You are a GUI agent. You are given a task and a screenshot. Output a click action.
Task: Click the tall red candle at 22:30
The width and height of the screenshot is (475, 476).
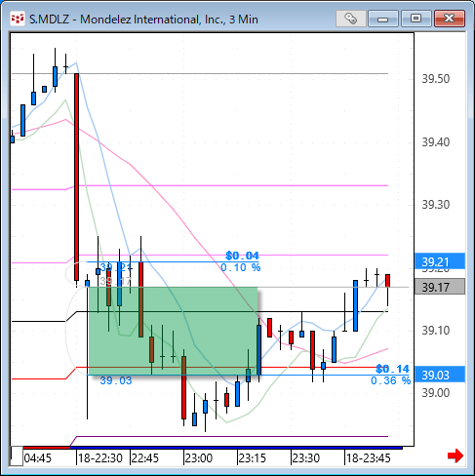[76, 178]
